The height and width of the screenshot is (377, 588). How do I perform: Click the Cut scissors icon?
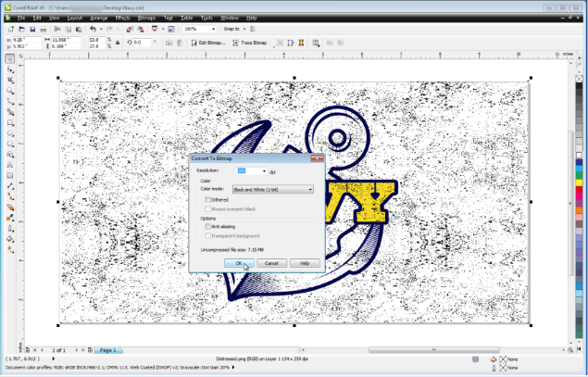coord(57,29)
